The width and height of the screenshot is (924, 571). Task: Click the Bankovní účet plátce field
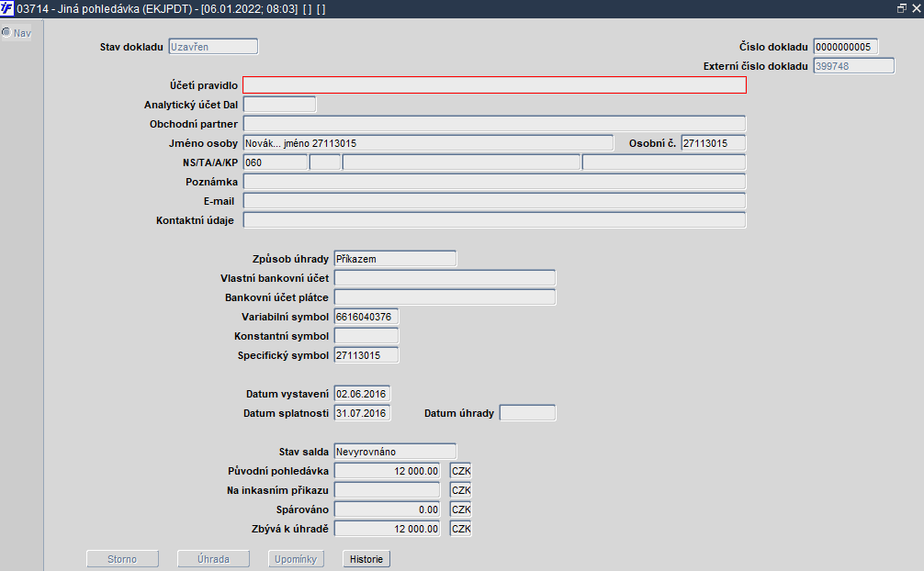[x=445, y=297]
